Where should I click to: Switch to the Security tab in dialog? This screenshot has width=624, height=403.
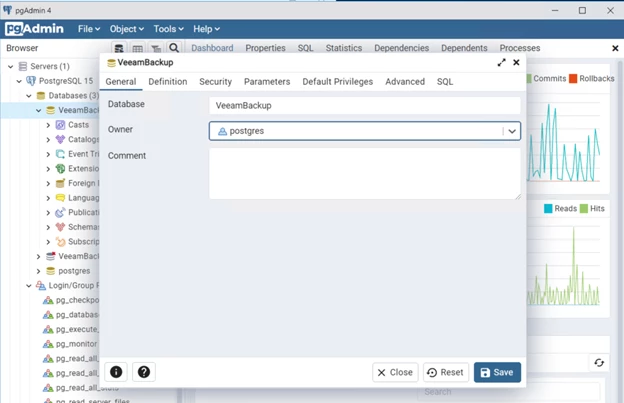click(x=215, y=82)
